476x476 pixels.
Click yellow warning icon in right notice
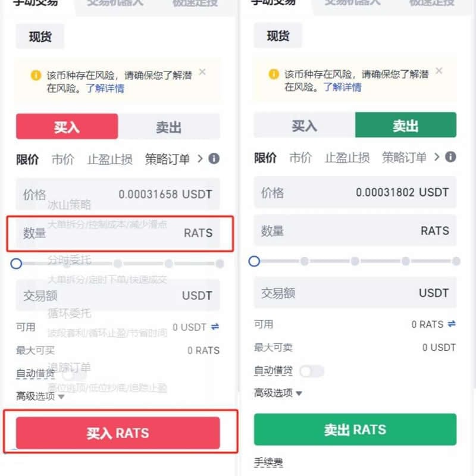(x=274, y=74)
